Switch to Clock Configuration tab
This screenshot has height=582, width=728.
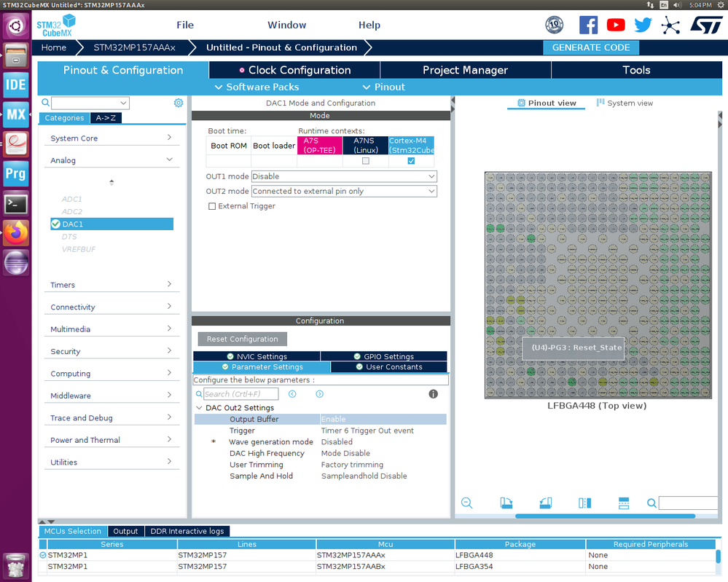(295, 70)
